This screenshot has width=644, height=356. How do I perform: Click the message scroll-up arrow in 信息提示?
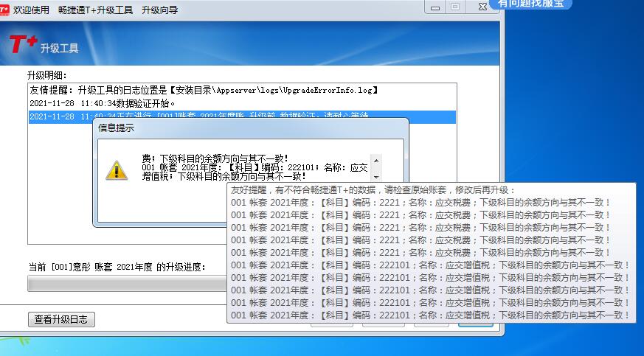coord(375,160)
